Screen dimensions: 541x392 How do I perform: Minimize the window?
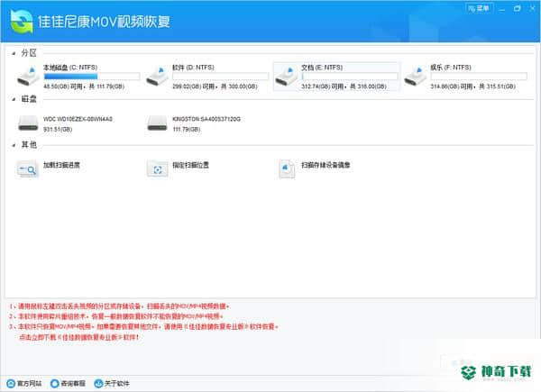[x=502, y=9]
